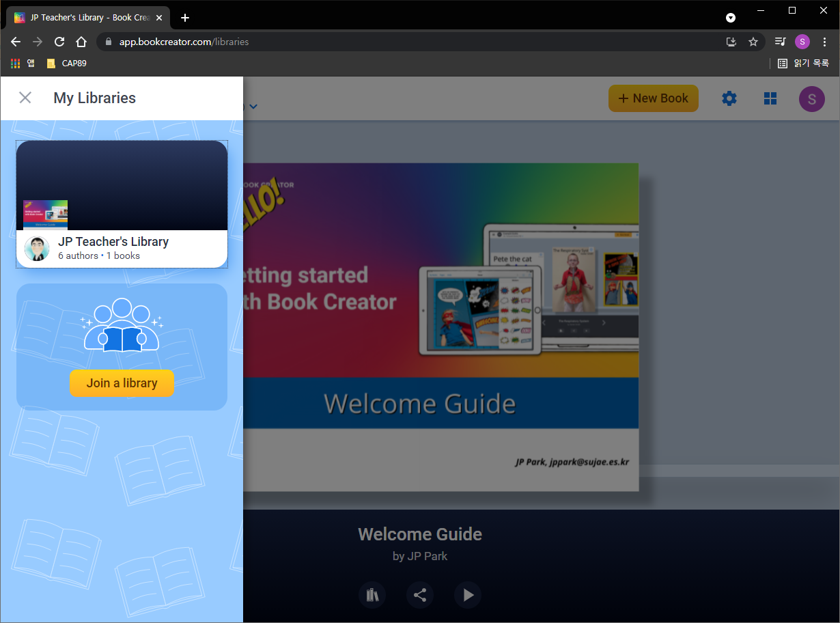Open the purple S user avatar menu

point(812,98)
